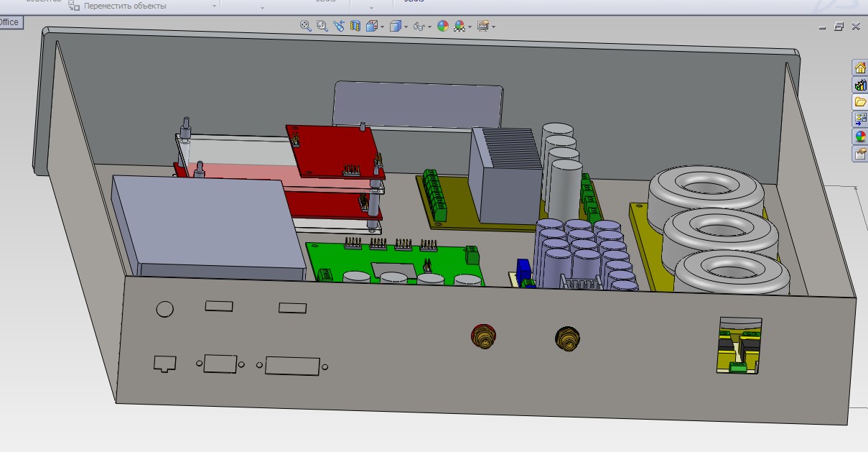Expand the Display Style dropdown arrow
Viewport: 868px width, 452px height.
click(x=406, y=27)
